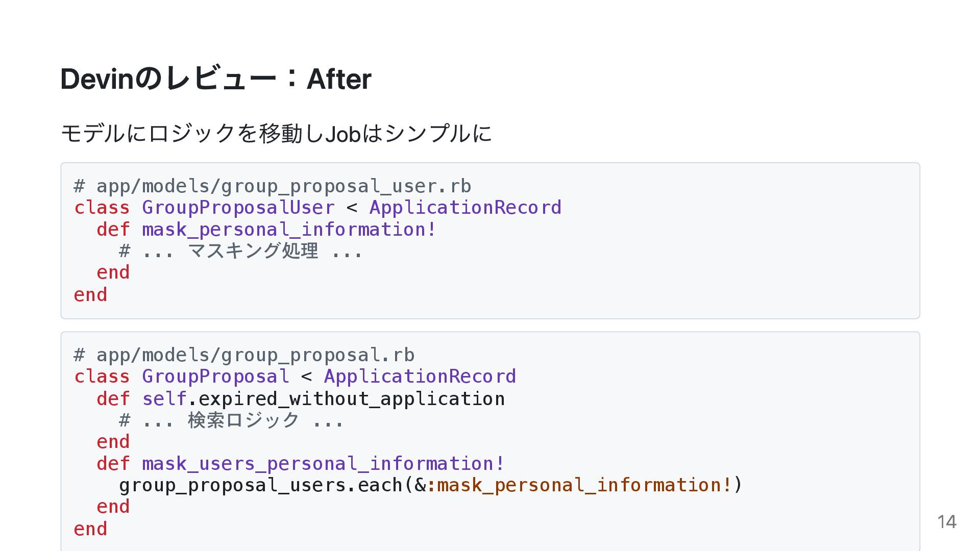Image resolution: width=980 pixels, height=551 pixels.
Task: Select the class name "GroupProposal" in second block
Action: point(215,377)
